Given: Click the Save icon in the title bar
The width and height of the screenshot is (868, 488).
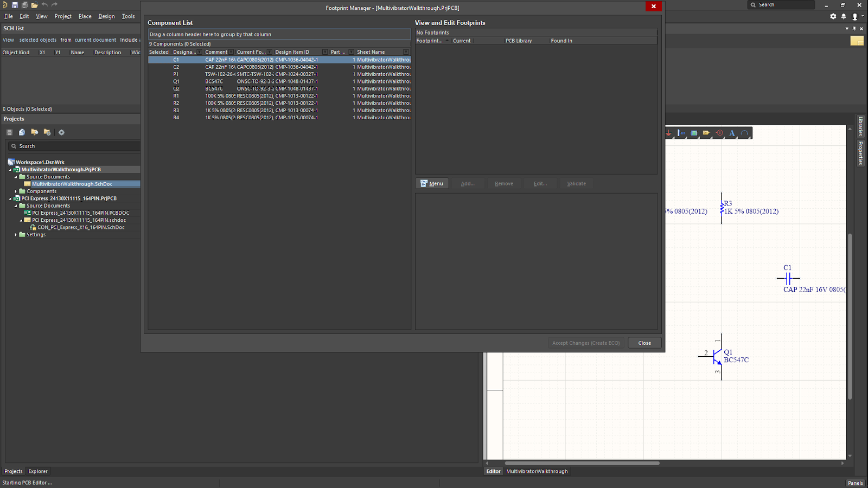Looking at the screenshot, I should click(x=15, y=5).
